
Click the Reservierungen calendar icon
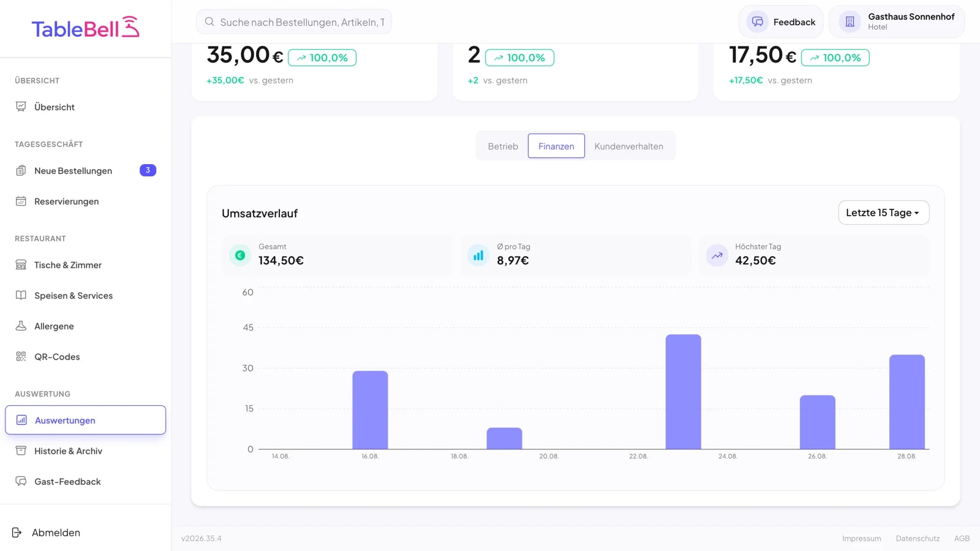point(21,201)
